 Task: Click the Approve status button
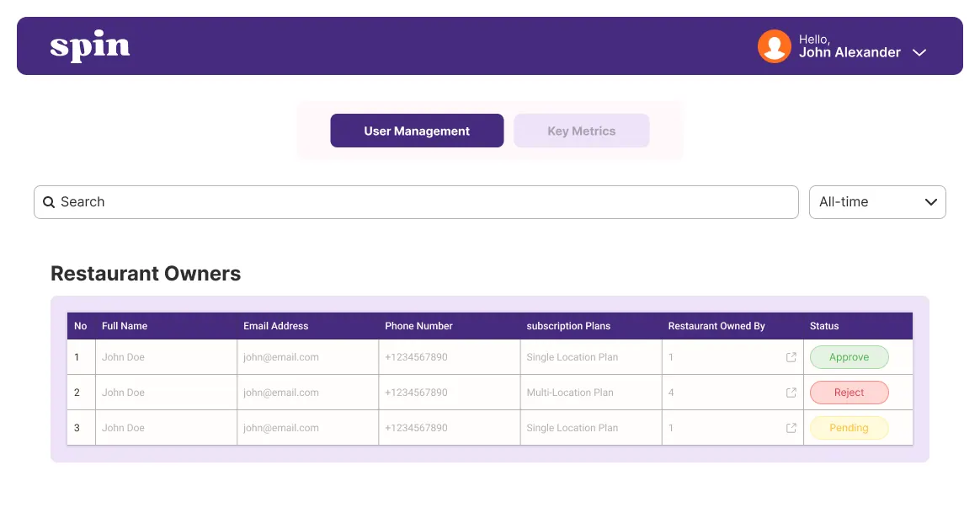coord(849,357)
